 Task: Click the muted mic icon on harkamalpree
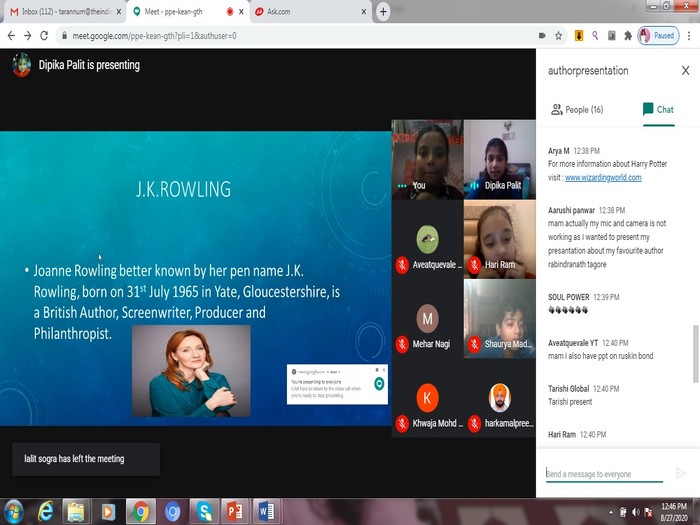[x=474, y=424]
